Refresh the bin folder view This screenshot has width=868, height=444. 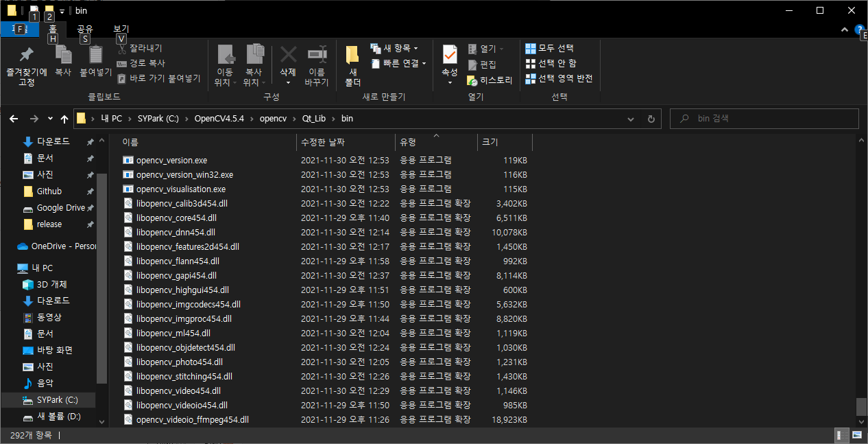coord(651,119)
